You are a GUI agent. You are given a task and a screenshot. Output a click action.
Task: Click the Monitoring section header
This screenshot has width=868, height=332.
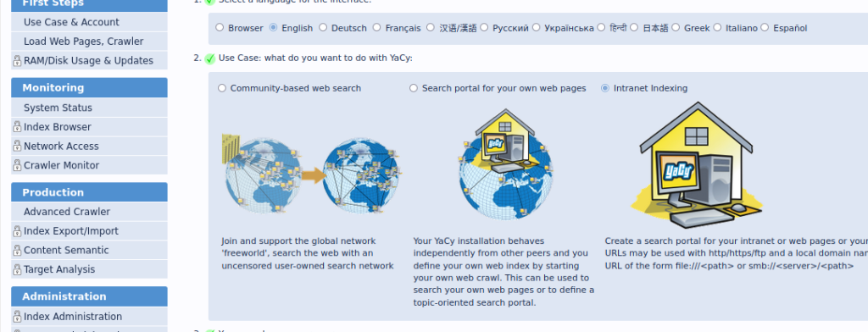click(x=89, y=87)
